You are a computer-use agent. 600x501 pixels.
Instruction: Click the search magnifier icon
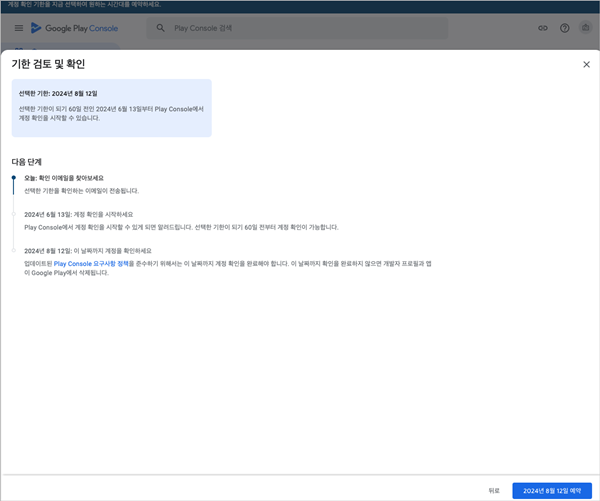pyautogui.click(x=161, y=28)
